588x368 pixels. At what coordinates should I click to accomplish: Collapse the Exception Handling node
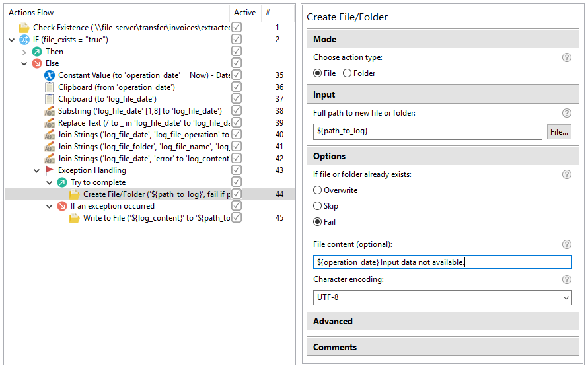tap(37, 171)
